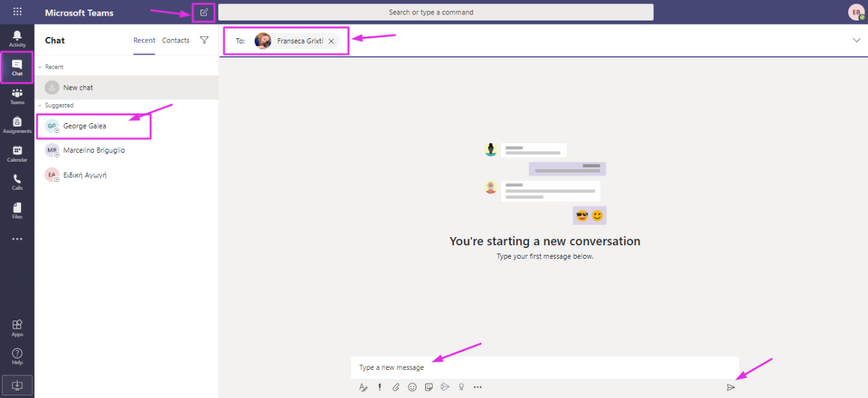Switch to the Contacts tab
The width and height of the screenshot is (868, 398).
click(x=176, y=40)
